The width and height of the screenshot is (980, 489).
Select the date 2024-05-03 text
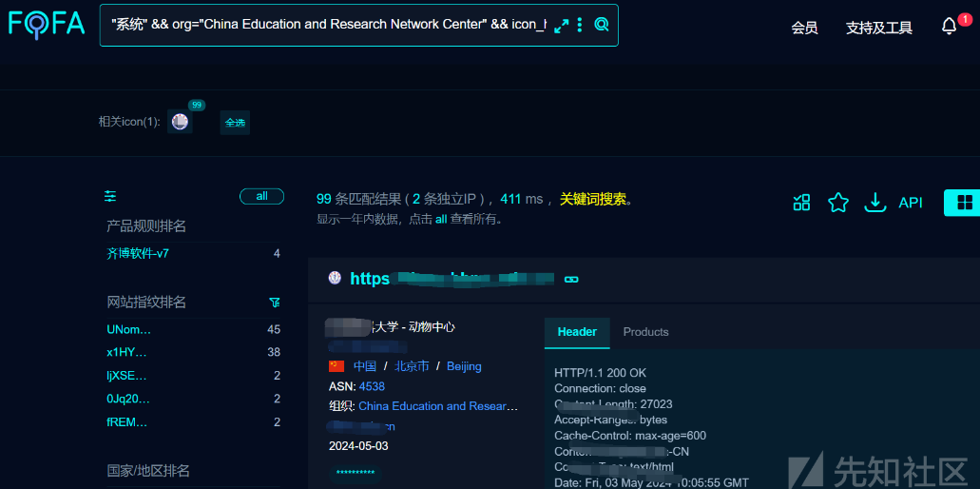[358, 446]
